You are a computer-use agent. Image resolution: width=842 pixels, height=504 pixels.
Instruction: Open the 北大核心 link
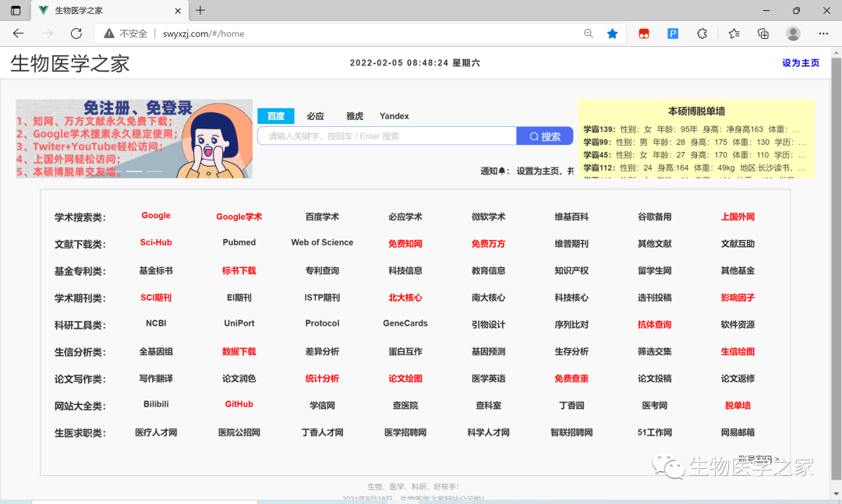pyautogui.click(x=405, y=298)
